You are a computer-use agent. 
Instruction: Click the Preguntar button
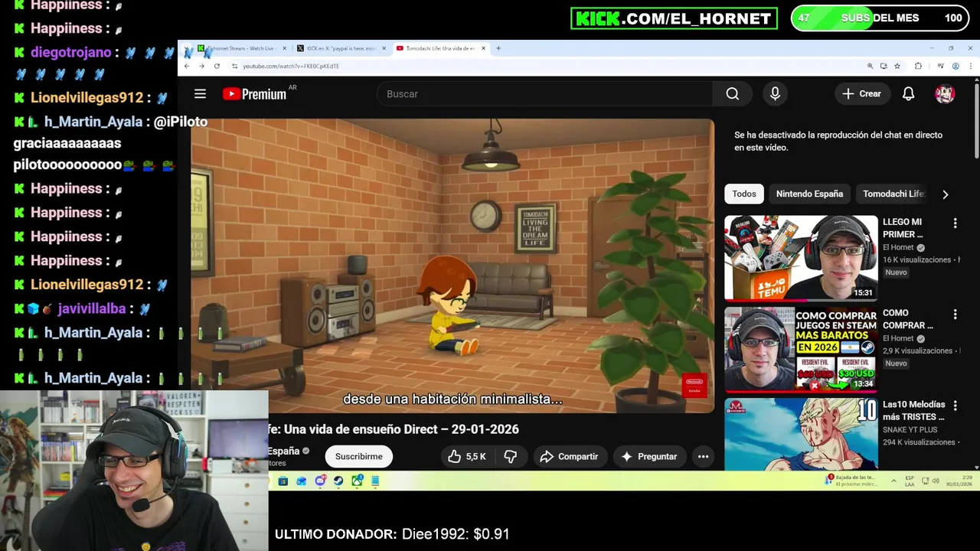click(x=649, y=456)
